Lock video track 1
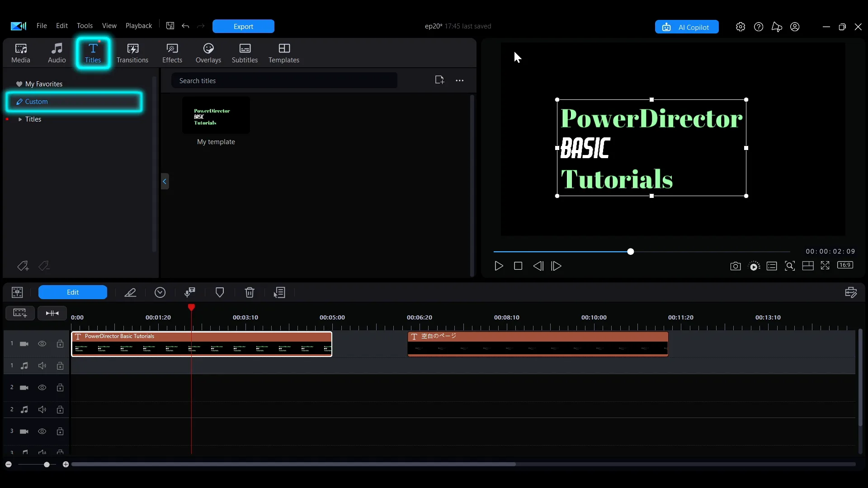Viewport: 868px width, 488px height. [60, 344]
